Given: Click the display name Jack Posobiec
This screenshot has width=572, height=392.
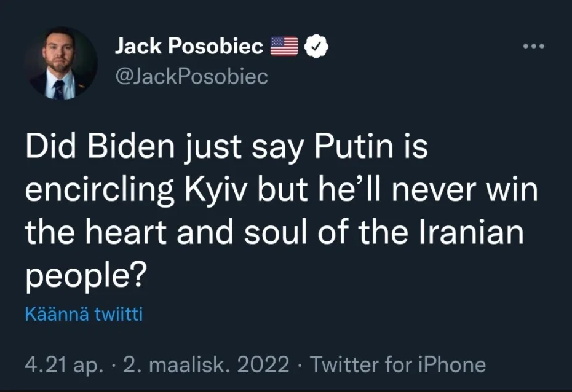Looking at the screenshot, I should click(x=189, y=47).
